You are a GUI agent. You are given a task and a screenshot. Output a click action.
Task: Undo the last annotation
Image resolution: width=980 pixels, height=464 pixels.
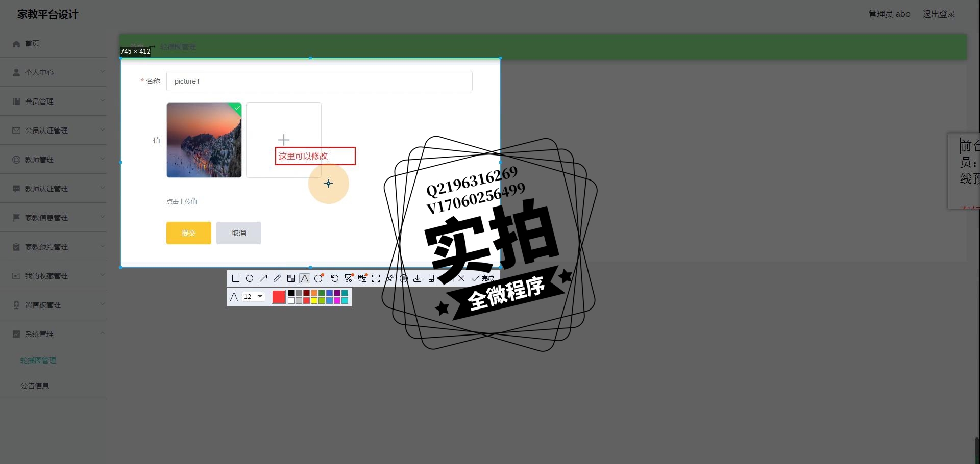pyautogui.click(x=335, y=278)
